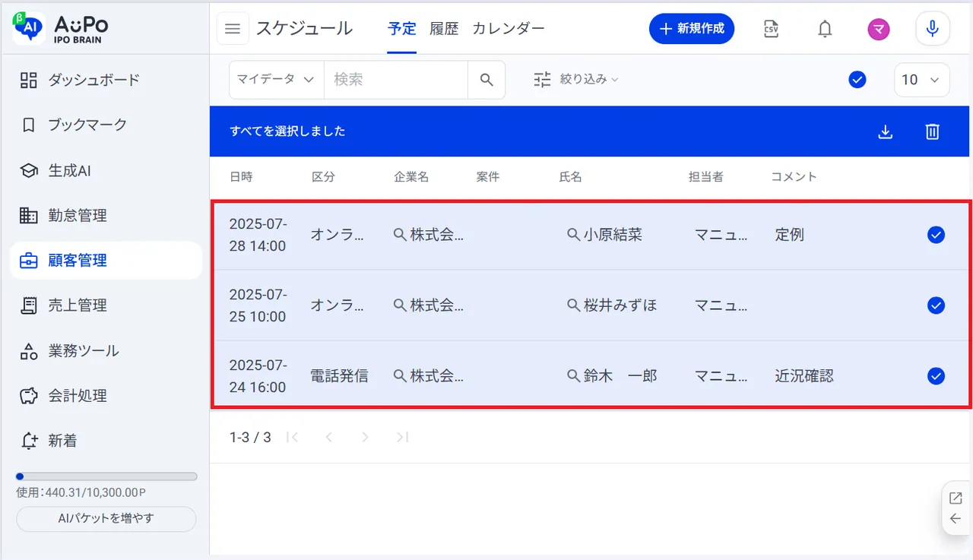Click the 日時 column header

point(241,176)
